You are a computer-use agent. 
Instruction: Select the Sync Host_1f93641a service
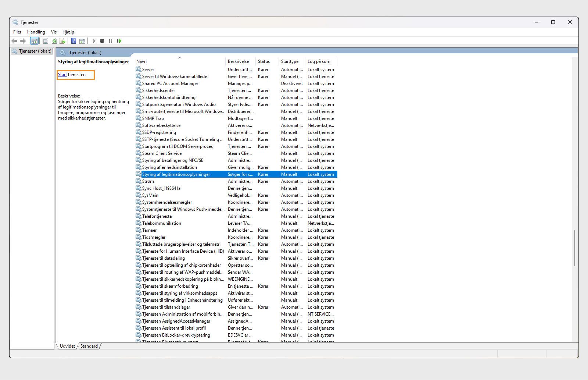[x=236, y=188]
